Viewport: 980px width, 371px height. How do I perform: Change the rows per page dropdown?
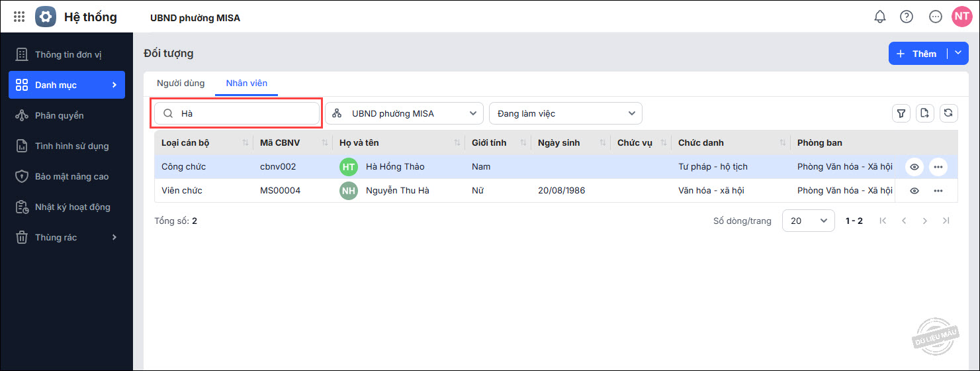808,221
